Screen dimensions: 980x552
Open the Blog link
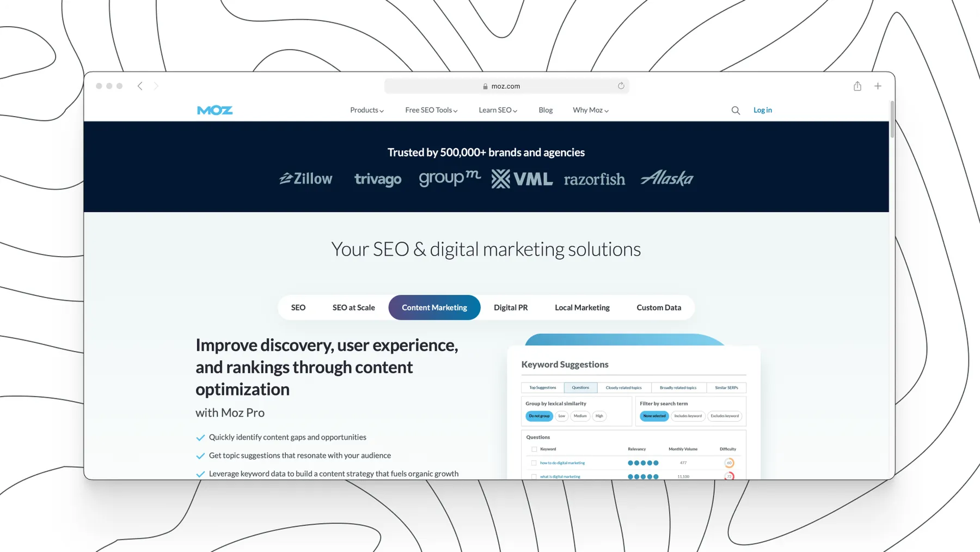(546, 110)
